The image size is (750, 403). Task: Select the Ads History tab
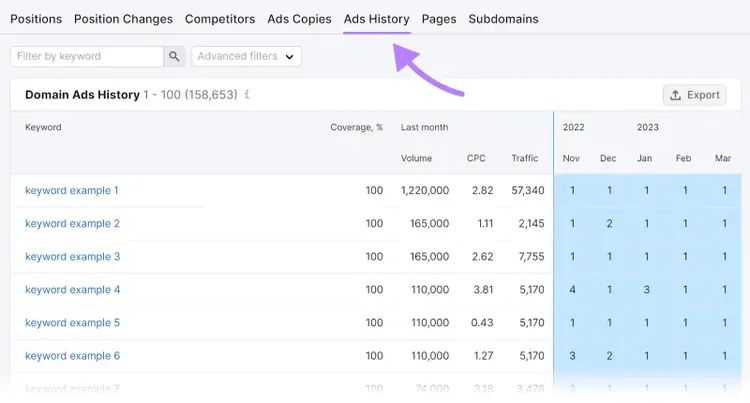point(376,19)
